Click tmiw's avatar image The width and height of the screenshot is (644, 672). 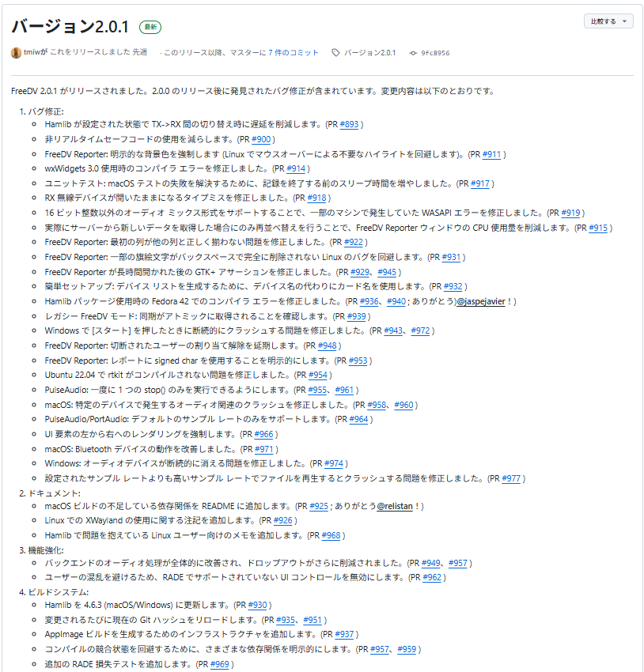pos(17,53)
